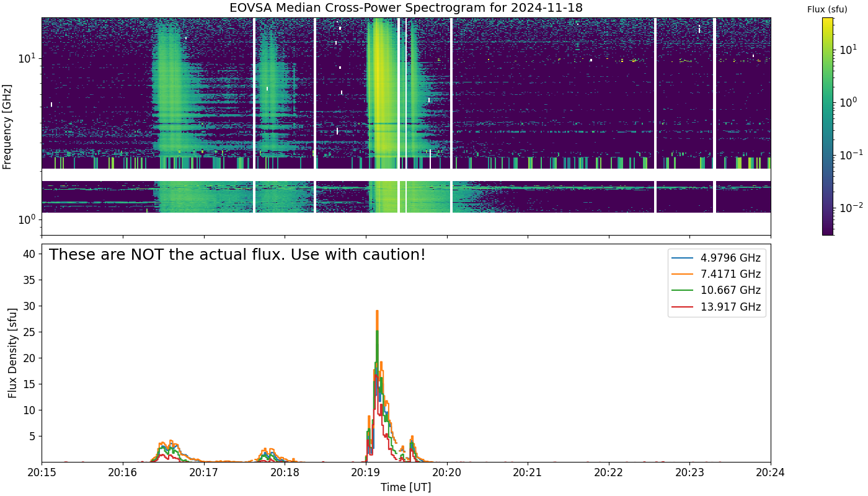Click the 10⁻¹ colorbar tick label
868x496 pixels.
(x=850, y=154)
